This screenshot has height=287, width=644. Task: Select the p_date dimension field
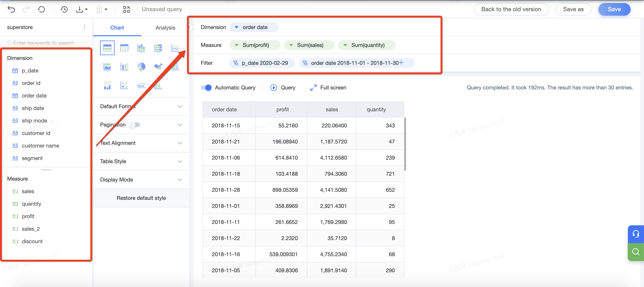pos(30,70)
